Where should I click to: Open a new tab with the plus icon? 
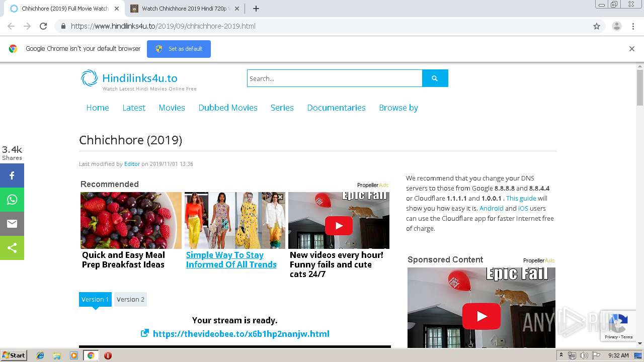256,9
